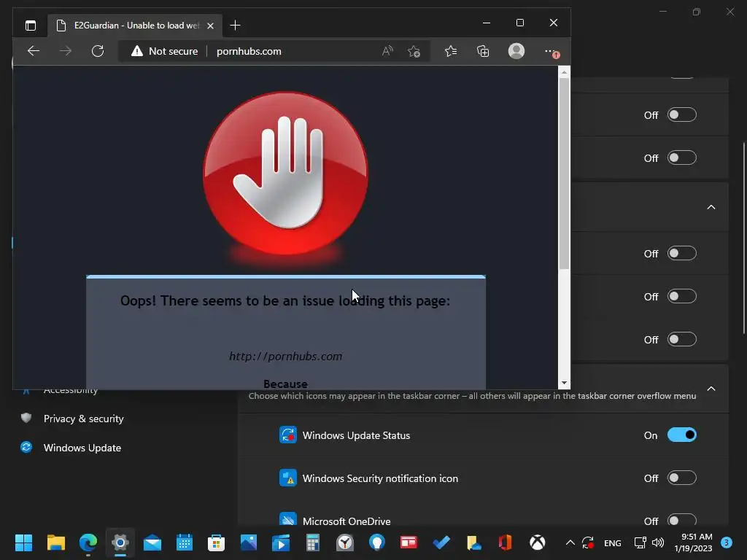Add this page to favorites star icon

click(x=414, y=51)
